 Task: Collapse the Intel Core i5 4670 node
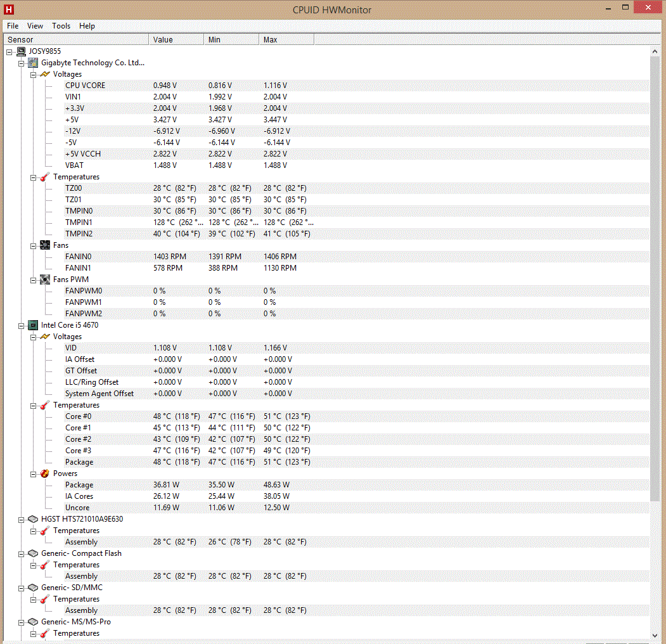click(22, 326)
